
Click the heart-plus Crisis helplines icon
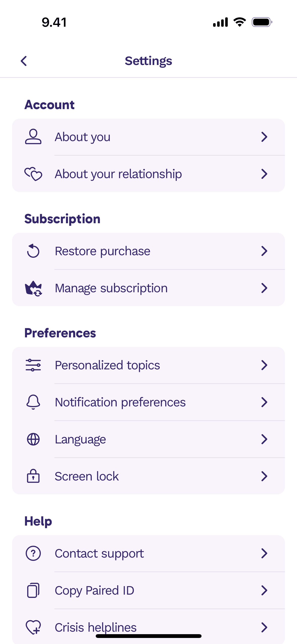click(33, 627)
